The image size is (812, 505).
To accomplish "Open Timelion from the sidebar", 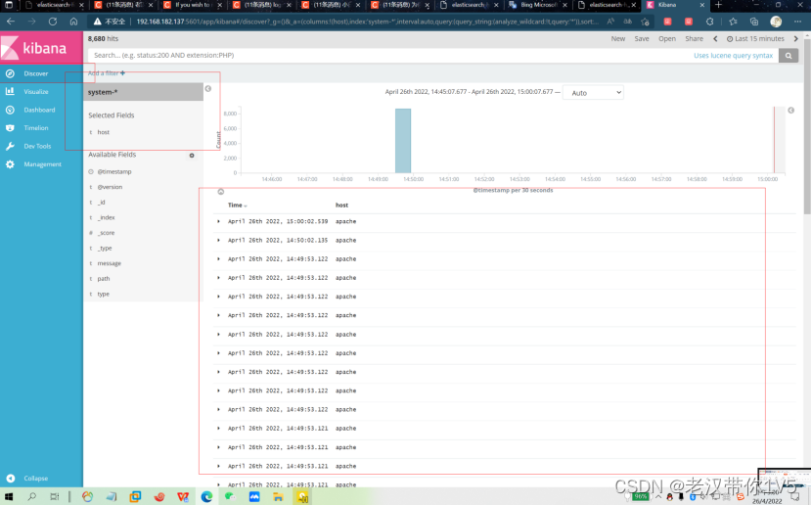I will tap(36, 128).
